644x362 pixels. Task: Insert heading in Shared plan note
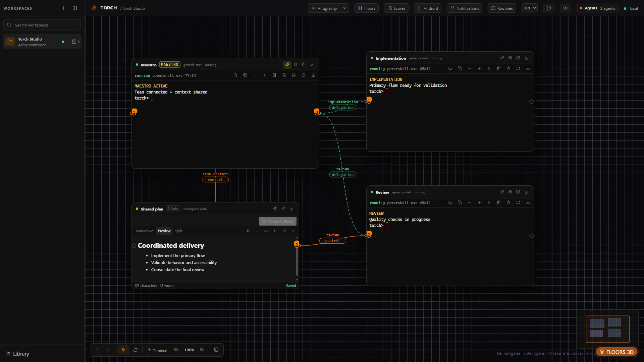(275, 231)
